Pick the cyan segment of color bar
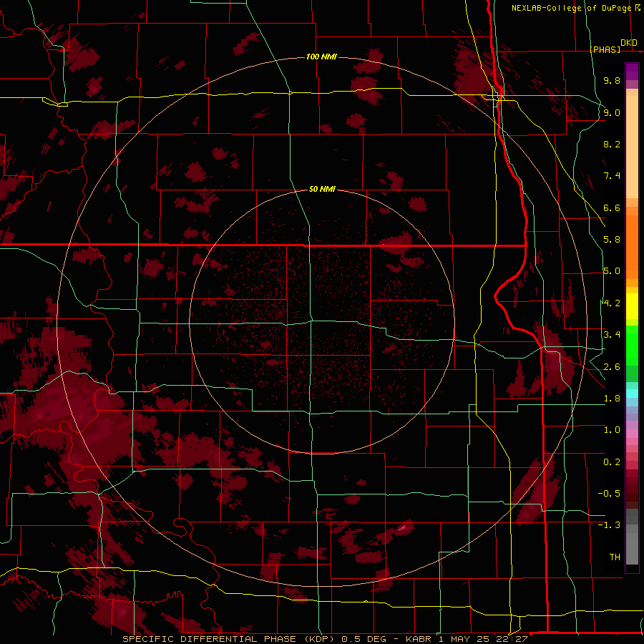Viewport: 644px width, 644px height. coord(632,394)
